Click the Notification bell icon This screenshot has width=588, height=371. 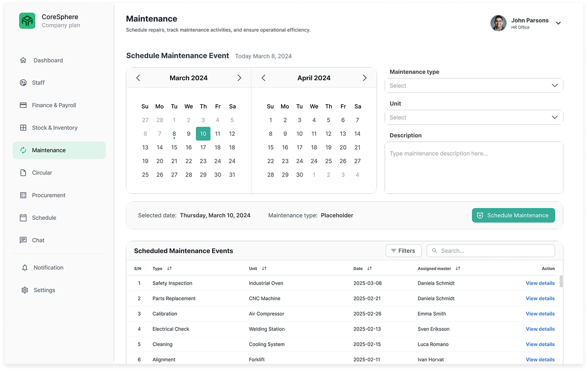(x=25, y=268)
